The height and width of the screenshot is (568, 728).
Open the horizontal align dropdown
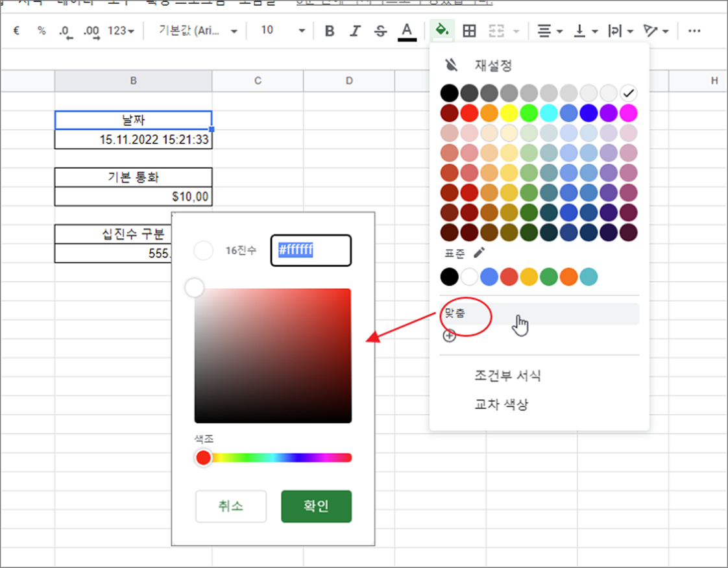click(550, 31)
